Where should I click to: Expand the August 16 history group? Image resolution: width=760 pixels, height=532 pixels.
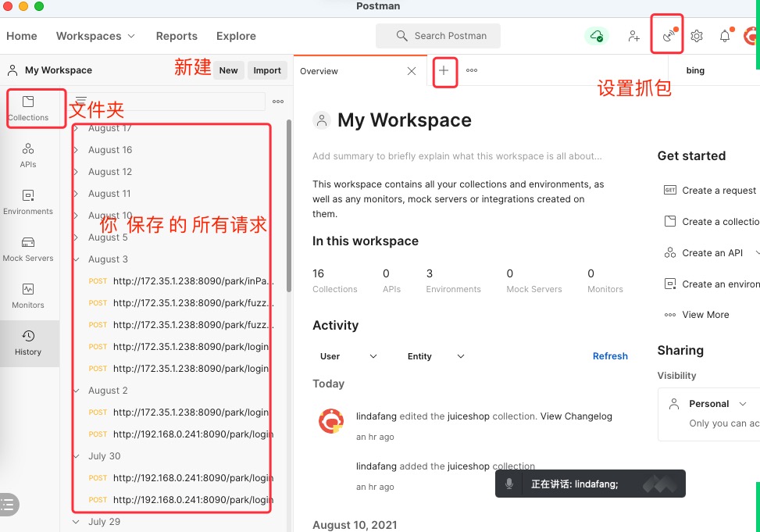click(76, 150)
